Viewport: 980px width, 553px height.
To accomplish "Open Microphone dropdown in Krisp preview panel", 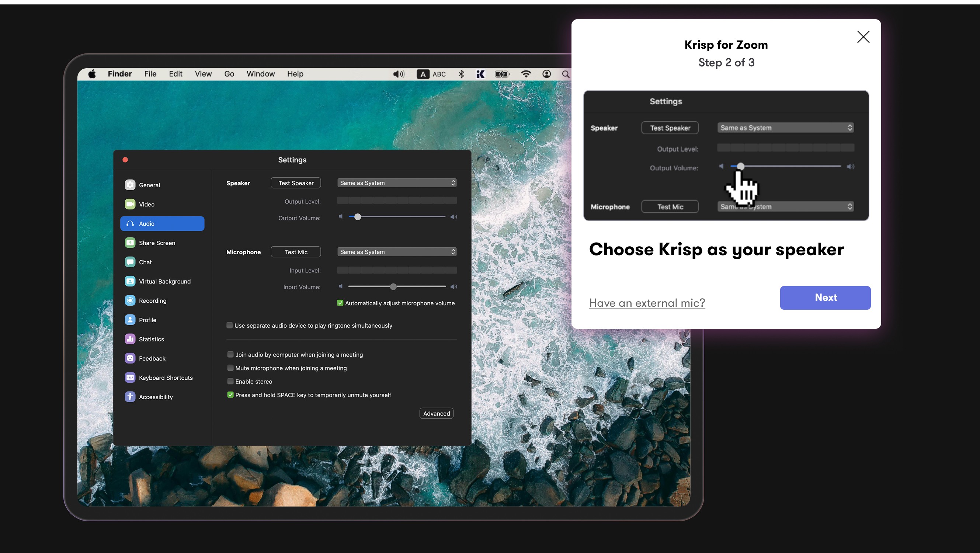I will pyautogui.click(x=785, y=206).
